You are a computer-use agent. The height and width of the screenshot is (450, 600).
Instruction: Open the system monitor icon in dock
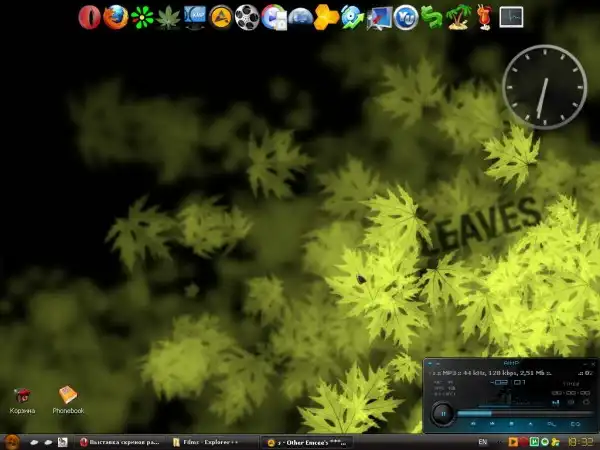click(511, 17)
